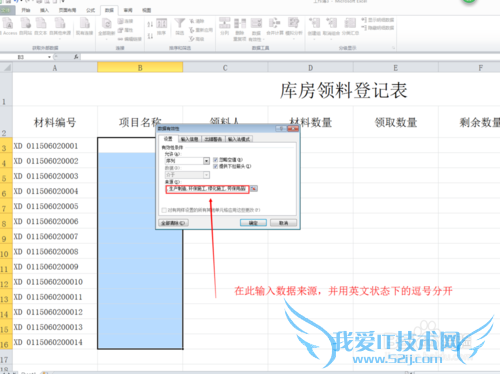Image resolution: width=500 pixels, height=374 pixels.
Task: Expand the 分级显示 (Outline) group dialog launcher
Action: point(393,48)
